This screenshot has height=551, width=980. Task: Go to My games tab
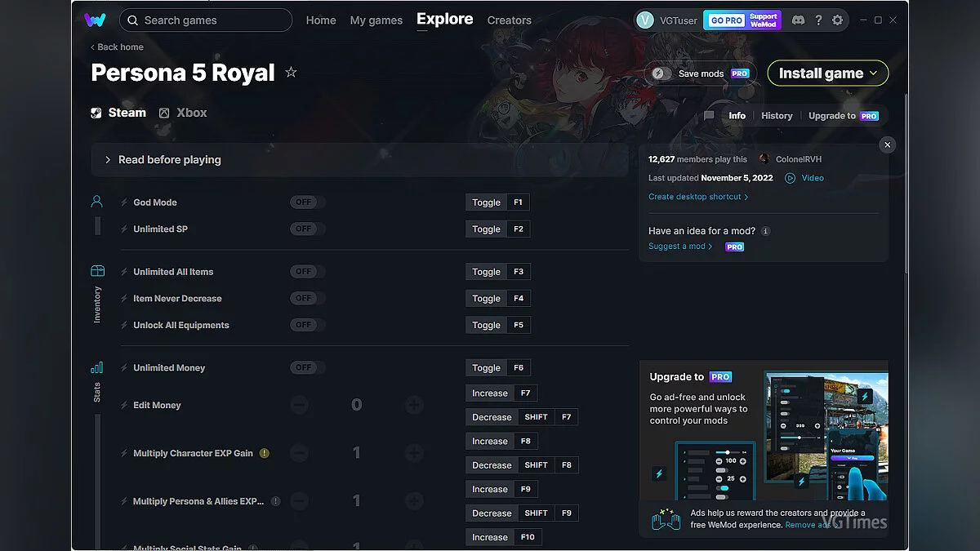click(x=376, y=20)
